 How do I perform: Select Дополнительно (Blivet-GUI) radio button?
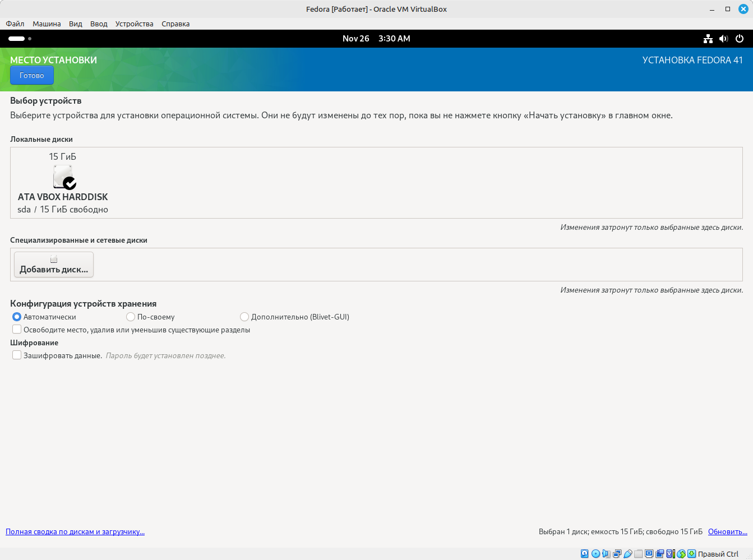tap(244, 317)
